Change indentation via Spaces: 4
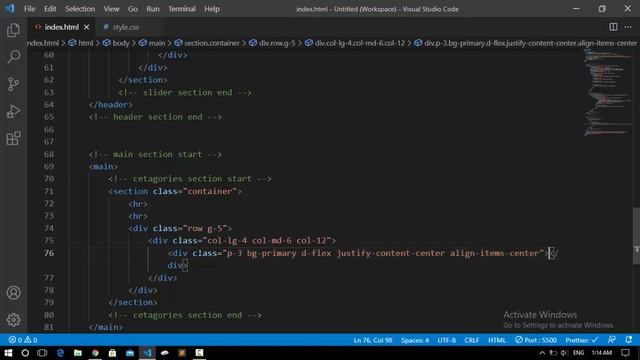 [x=415, y=340]
